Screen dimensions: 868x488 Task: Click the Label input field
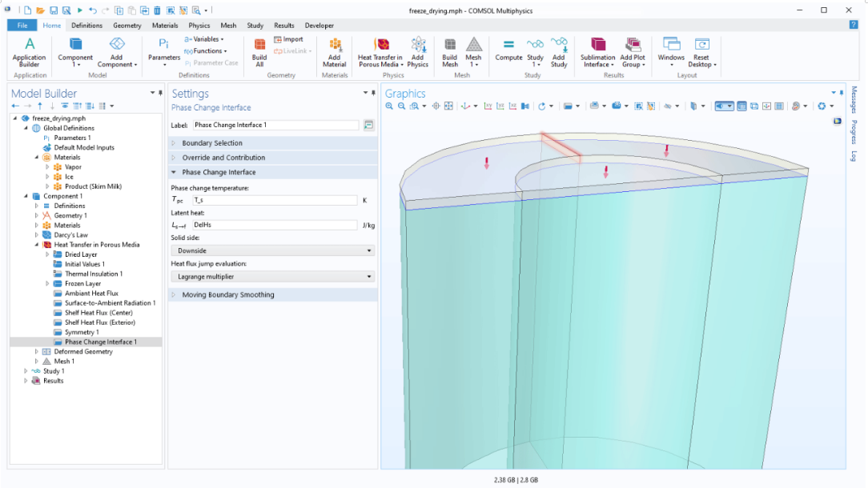tap(275, 125)
